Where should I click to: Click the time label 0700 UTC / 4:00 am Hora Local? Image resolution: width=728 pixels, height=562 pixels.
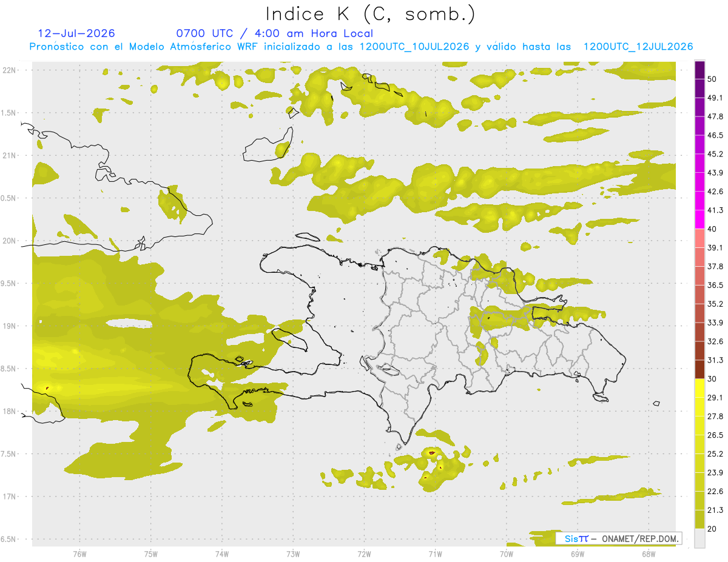pyautogui.click(x=274, y=33)
